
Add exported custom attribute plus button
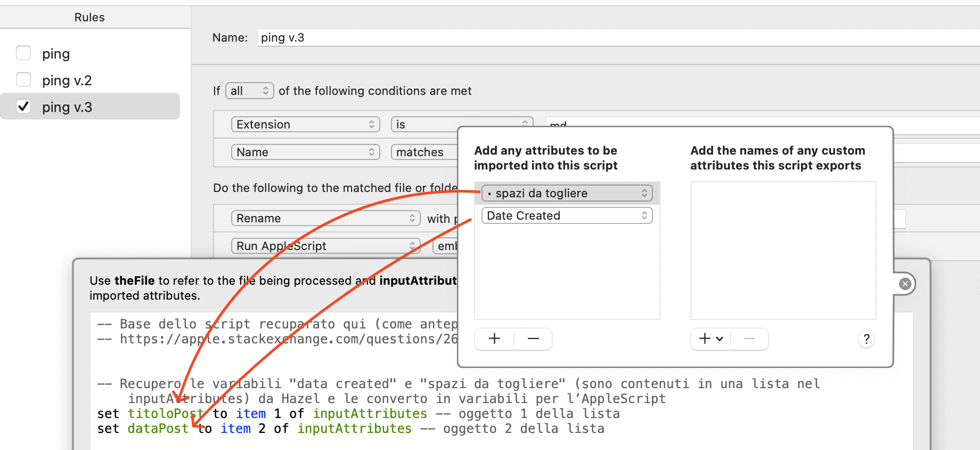(x=710, y=339)
